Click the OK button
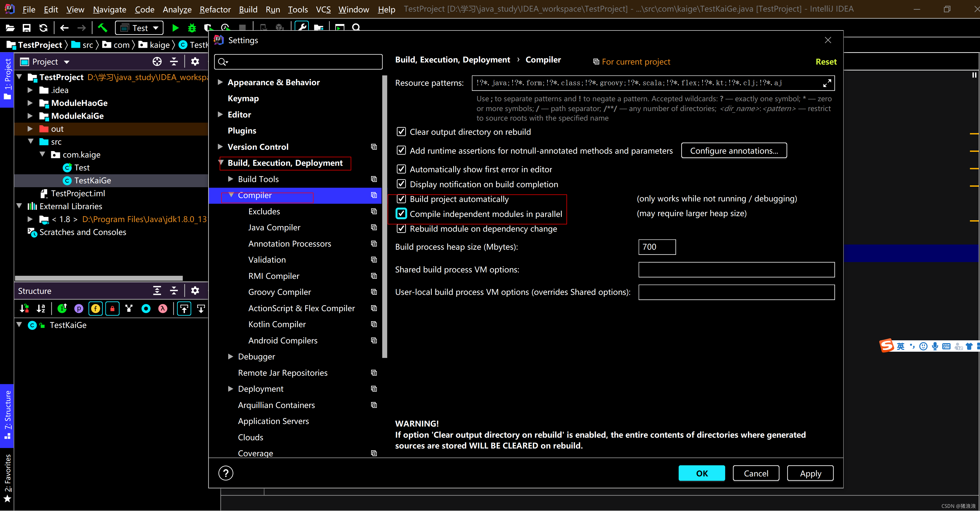Image resolution: width=980 pixels, height=511 pixels. click(x=702, y=473)
